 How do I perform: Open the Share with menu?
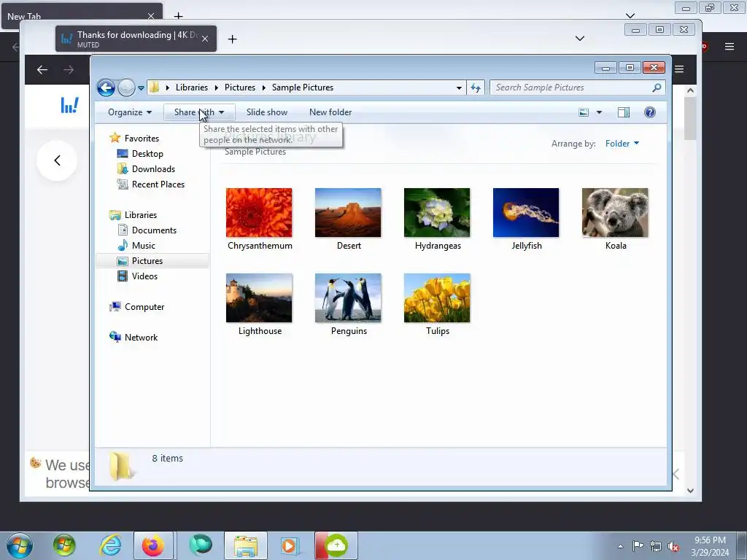tap(199, 112)
